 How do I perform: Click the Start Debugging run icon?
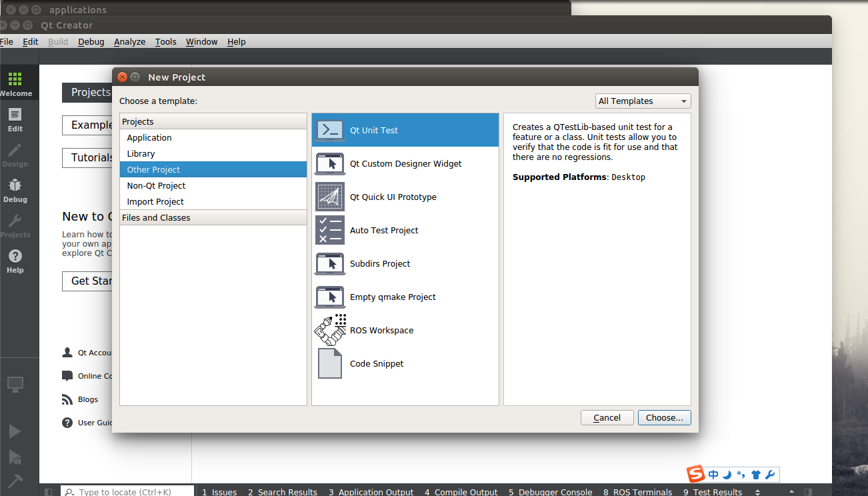[x=15, y=457]
